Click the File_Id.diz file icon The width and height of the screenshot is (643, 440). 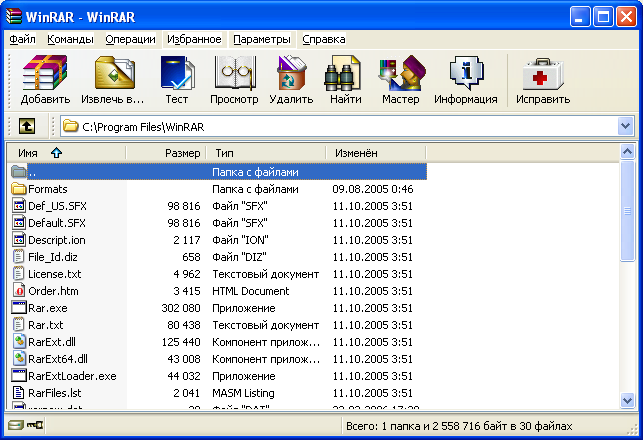(18, 257)
